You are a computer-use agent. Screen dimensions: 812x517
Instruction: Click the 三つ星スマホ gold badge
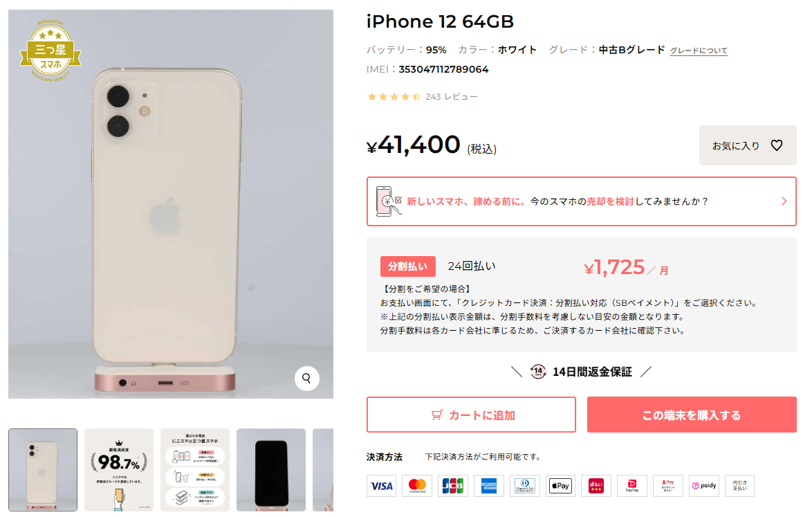click(x=50, y=51)
